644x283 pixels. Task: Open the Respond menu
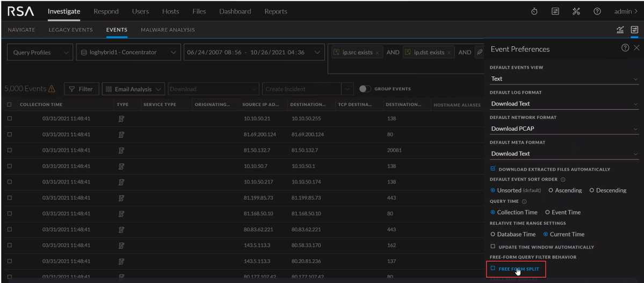[x=106, y=11]
